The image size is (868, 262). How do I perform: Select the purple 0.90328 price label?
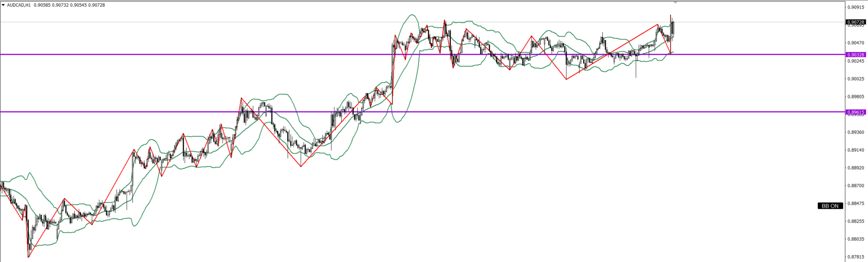point(855,54)
